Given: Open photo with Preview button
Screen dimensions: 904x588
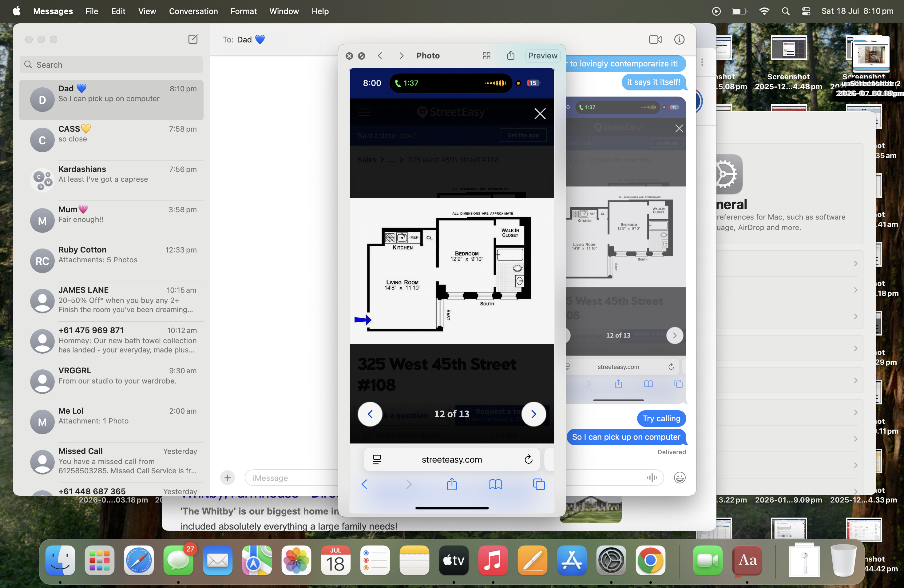Looking at the screenshot, I should (542, 55).
